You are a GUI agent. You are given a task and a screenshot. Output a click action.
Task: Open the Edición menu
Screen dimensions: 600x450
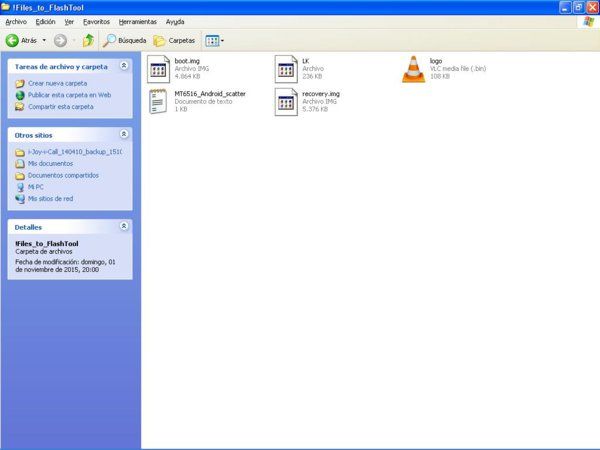[x=46, y=22]
